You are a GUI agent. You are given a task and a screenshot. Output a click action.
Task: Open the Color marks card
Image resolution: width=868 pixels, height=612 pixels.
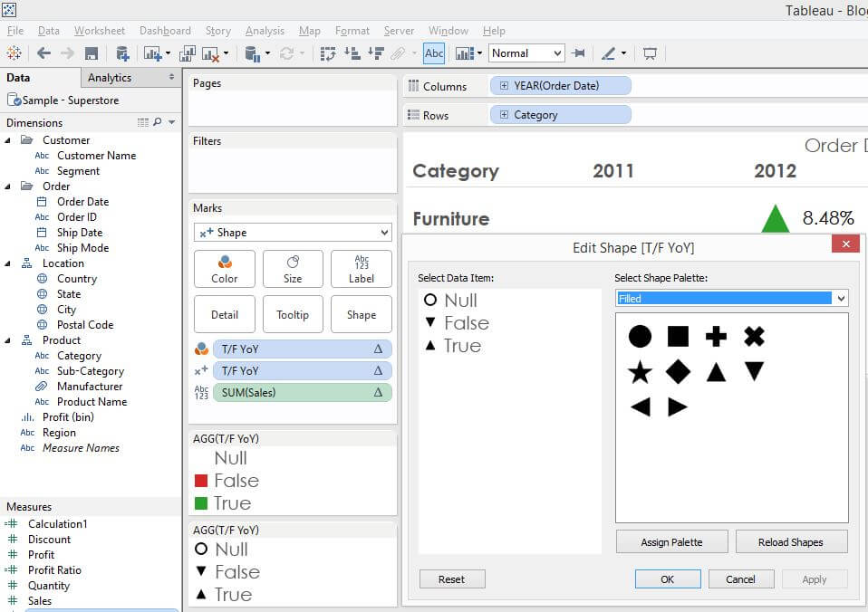point(224,269)
